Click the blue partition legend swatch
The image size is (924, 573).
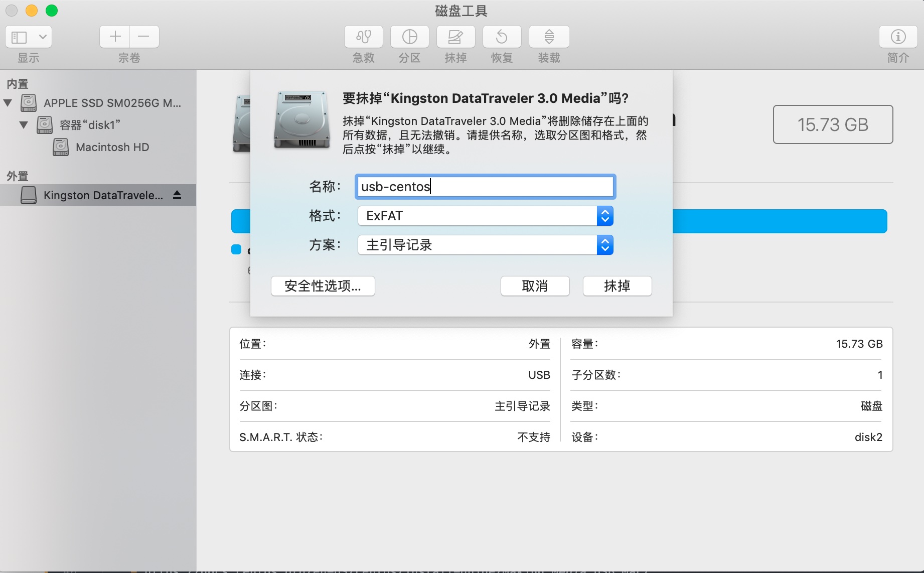(236, 249)
